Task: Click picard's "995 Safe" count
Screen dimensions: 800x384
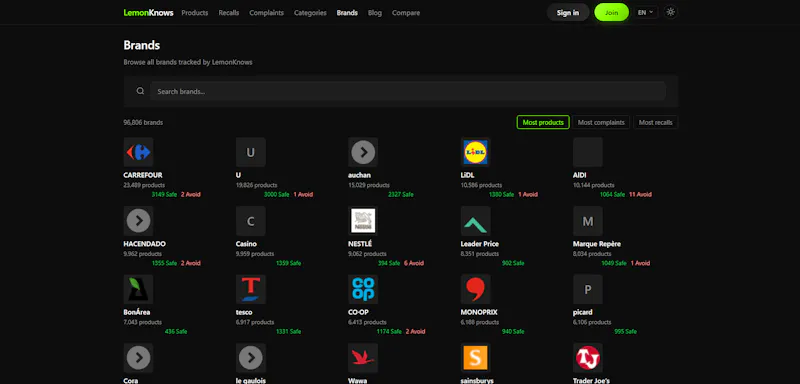Action: click(x=626, y=331)
